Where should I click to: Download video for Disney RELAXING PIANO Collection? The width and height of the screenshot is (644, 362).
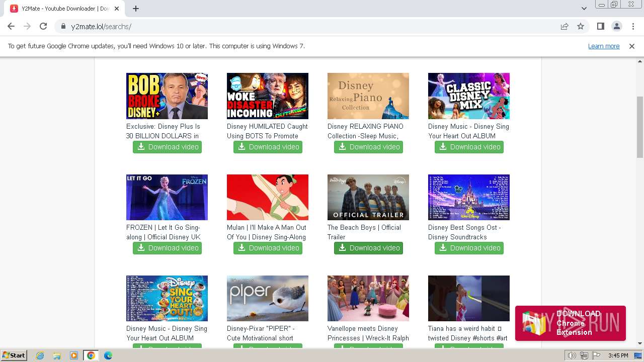click(x=368, y=147)
